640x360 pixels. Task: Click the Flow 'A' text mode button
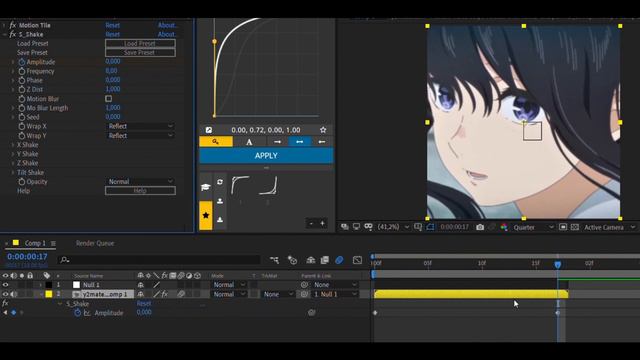249,142
